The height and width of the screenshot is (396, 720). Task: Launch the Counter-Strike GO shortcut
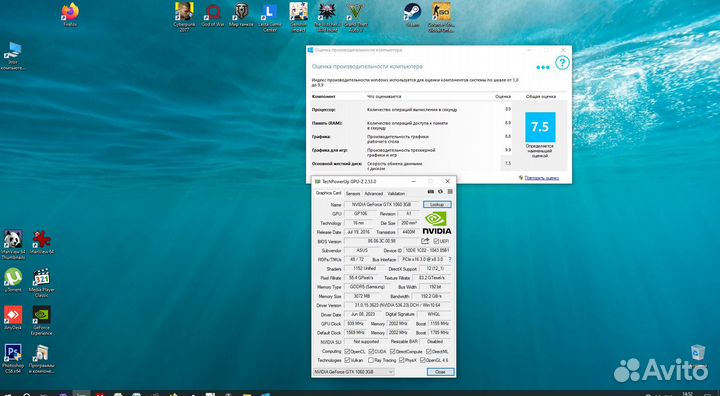441,17
